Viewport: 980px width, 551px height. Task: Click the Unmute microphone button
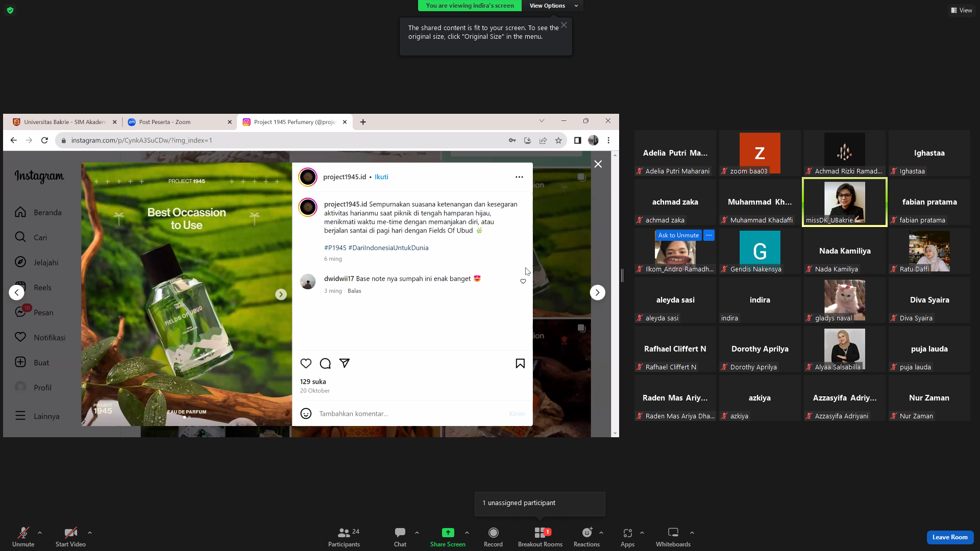(x=23, y=537)
